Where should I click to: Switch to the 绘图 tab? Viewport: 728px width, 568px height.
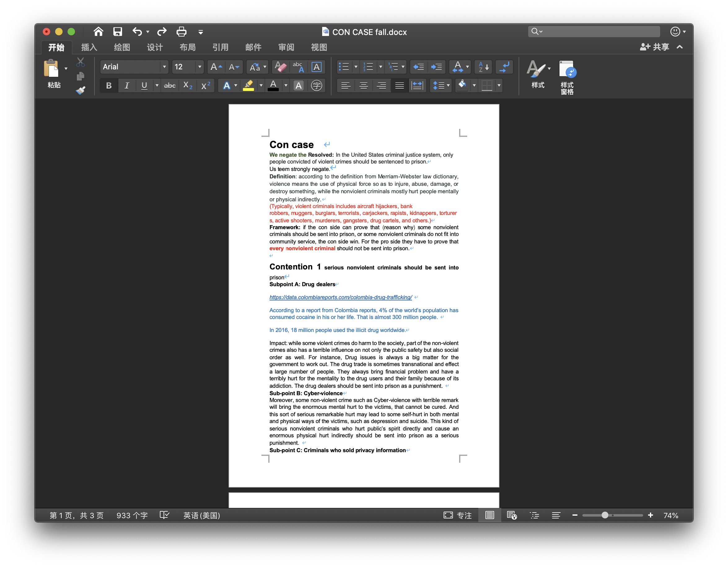(x=122, y=47)
